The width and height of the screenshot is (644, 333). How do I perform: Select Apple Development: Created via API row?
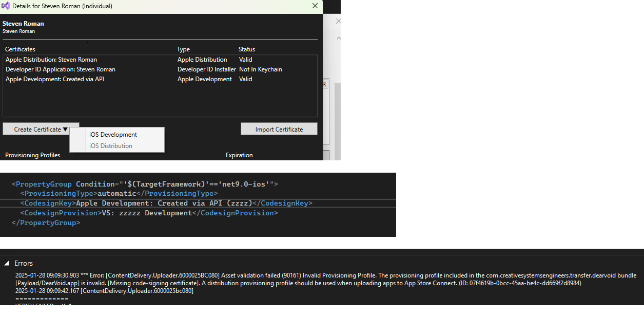(160, 79)
